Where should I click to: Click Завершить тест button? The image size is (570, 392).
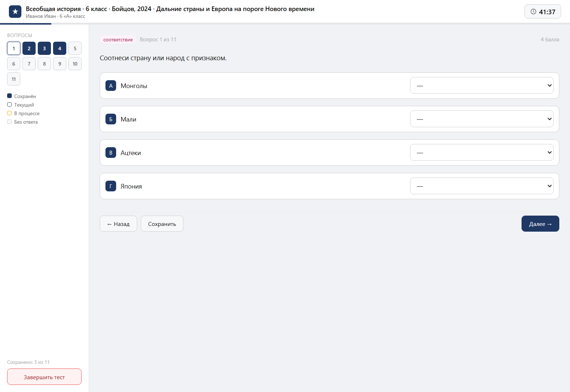click(x=44, y=377)
